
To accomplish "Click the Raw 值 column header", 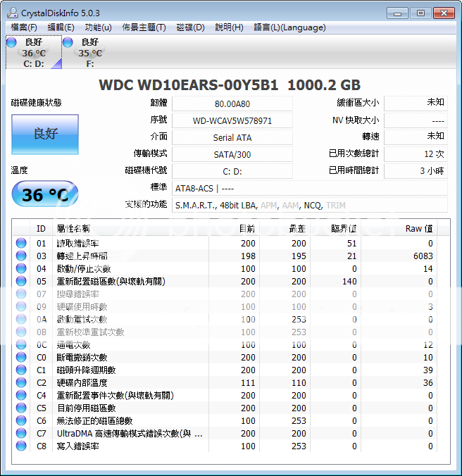I will pyautogui.click(x=418, y=229).
